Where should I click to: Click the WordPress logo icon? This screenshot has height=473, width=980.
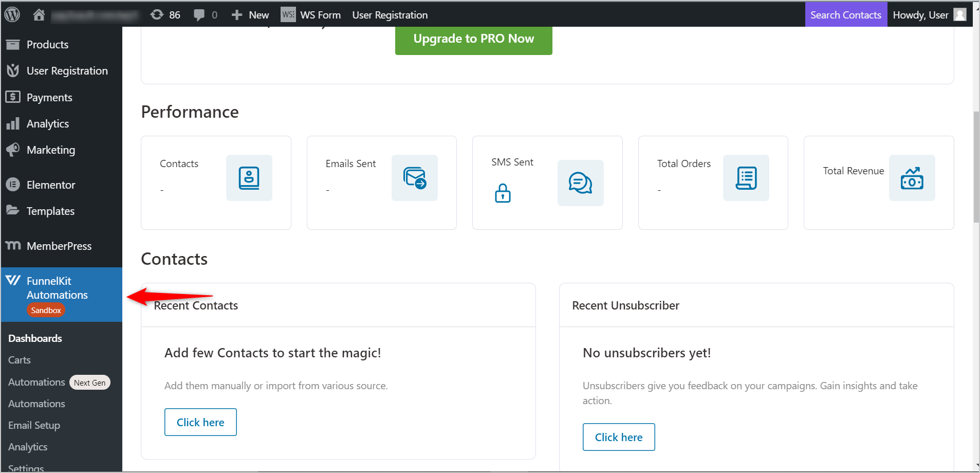(x=12, y=14)
